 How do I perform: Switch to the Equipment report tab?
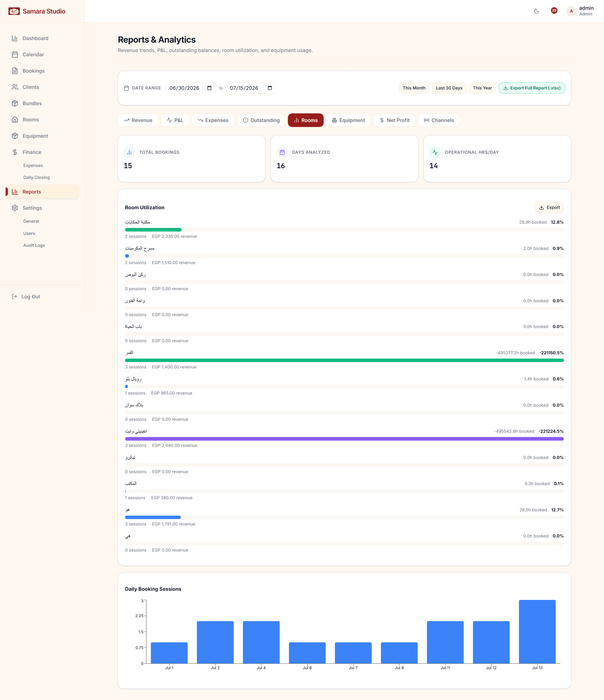(348, 120)
